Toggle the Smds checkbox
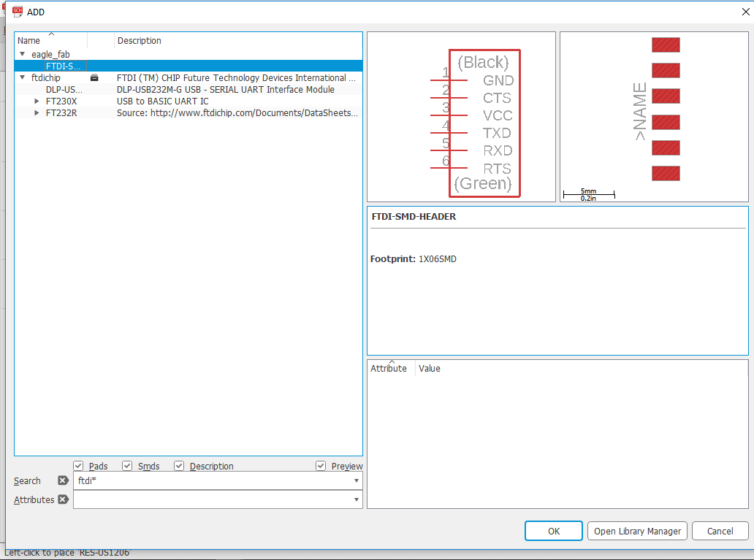 [127, 466]
